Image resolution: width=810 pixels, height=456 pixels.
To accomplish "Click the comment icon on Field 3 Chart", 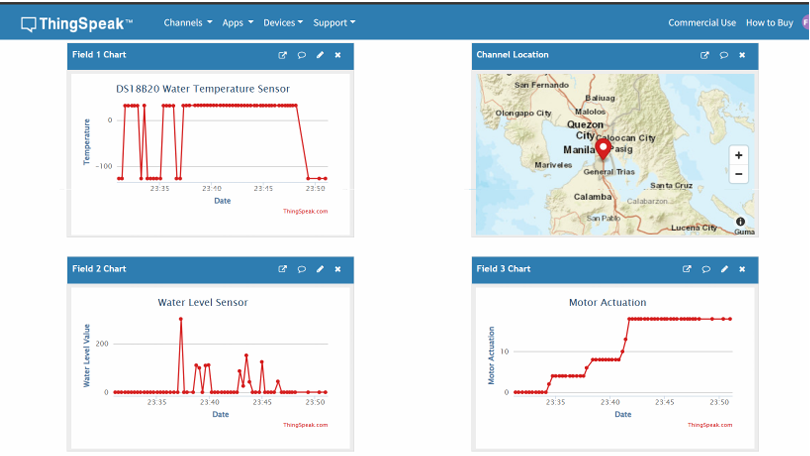I will [x=706, y=269].
